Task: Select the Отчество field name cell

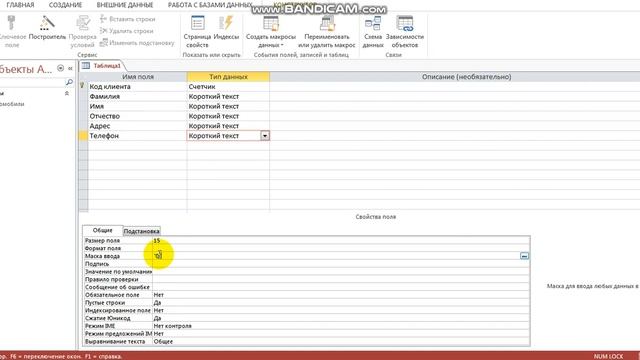Action: pos(138,116)
